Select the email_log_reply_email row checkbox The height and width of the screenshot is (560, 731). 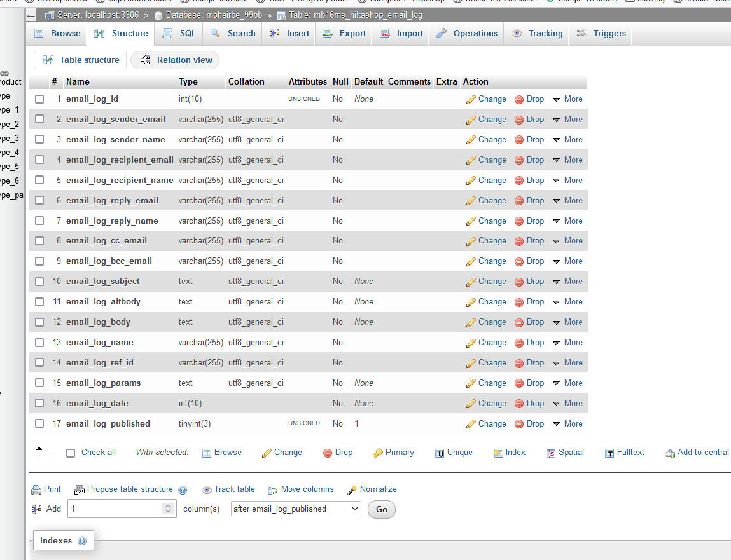point(39,200)
